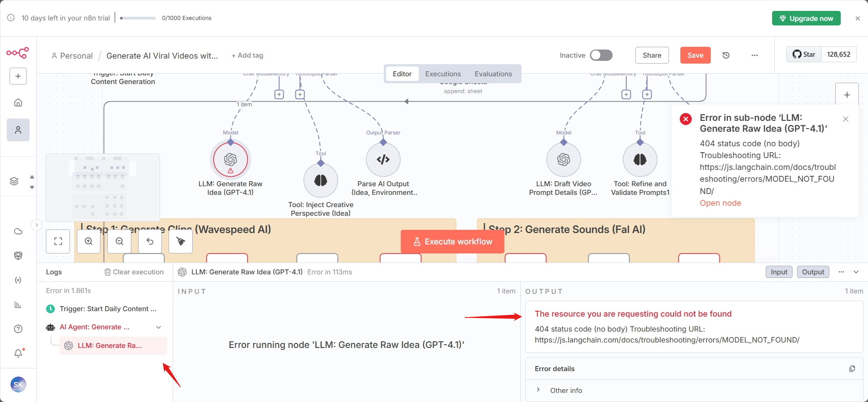Select Tool: Inject Creative Perspective node
Image resolution: width=868 pixels, height=402 pixels.
tap(321, 180)
